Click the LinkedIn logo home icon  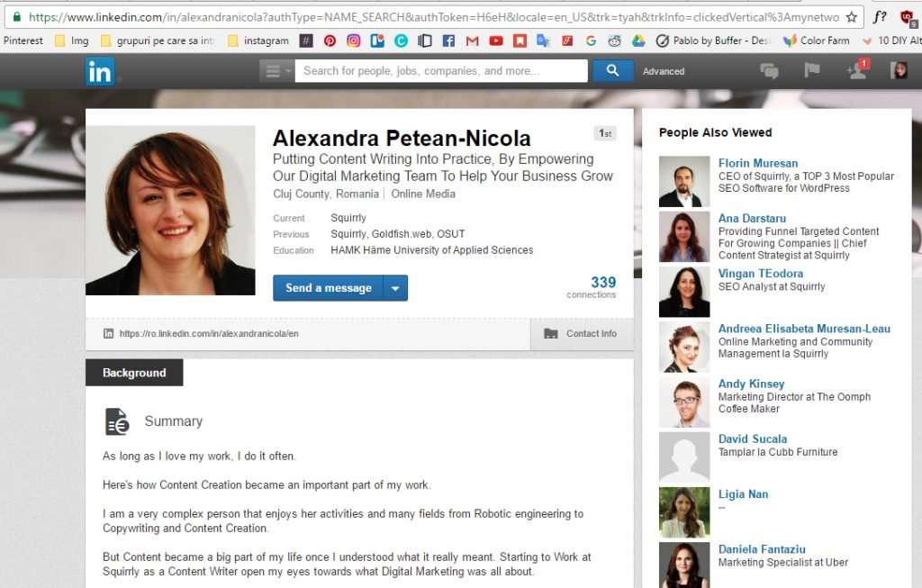point(100,71)
